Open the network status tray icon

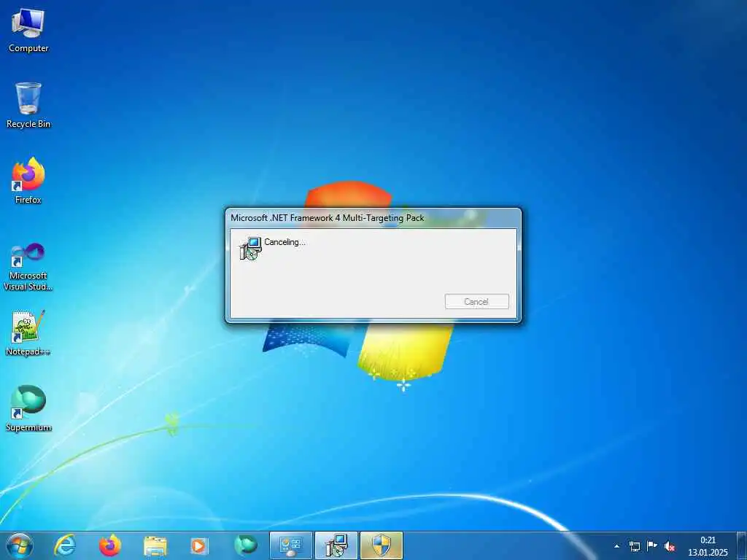point(635,546)
